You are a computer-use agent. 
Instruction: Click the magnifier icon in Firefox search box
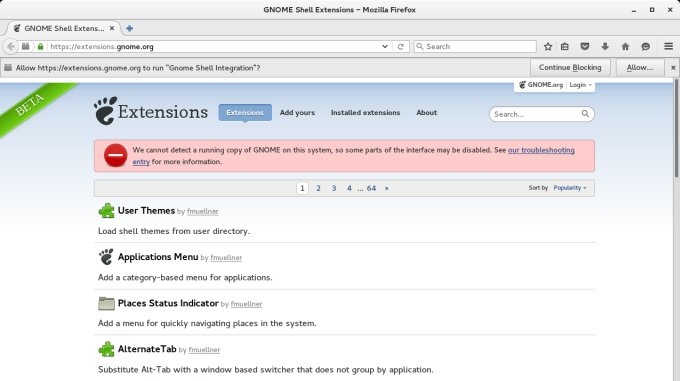420,46
